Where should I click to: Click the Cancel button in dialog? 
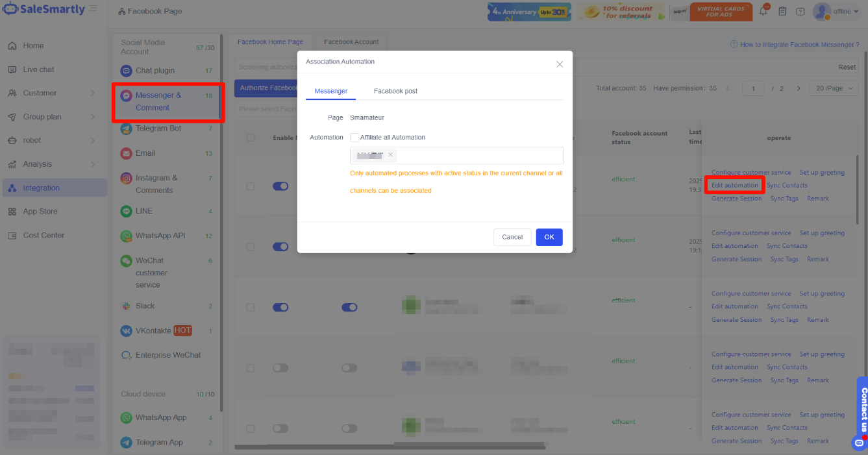click(512, 237)
